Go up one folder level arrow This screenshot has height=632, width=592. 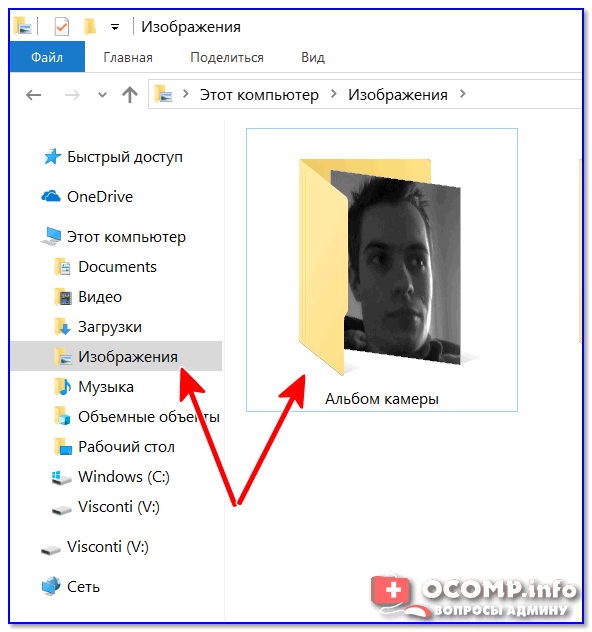pyautogui.click(x=130, y=95)
